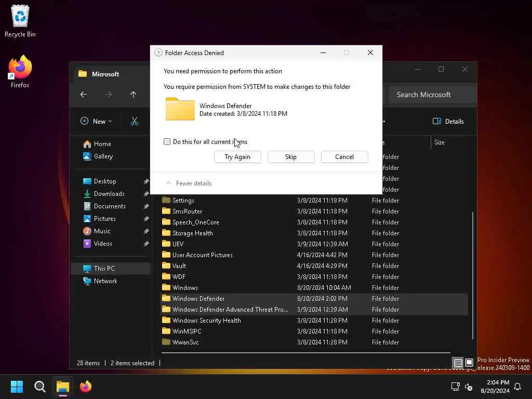
Task: Click the Cut scissors icon
Action: click(x=135, y=121)
